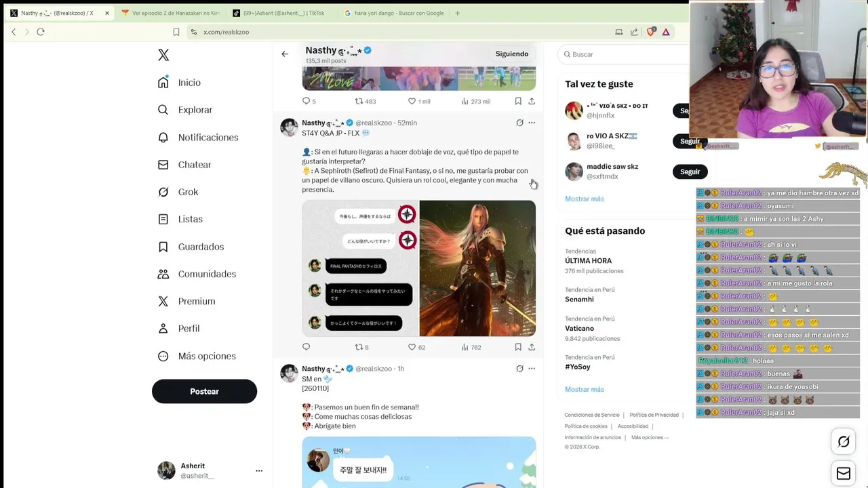Open Comunidades in sidebar
This screenshot has width=868, height=488.
pos(197,274)
